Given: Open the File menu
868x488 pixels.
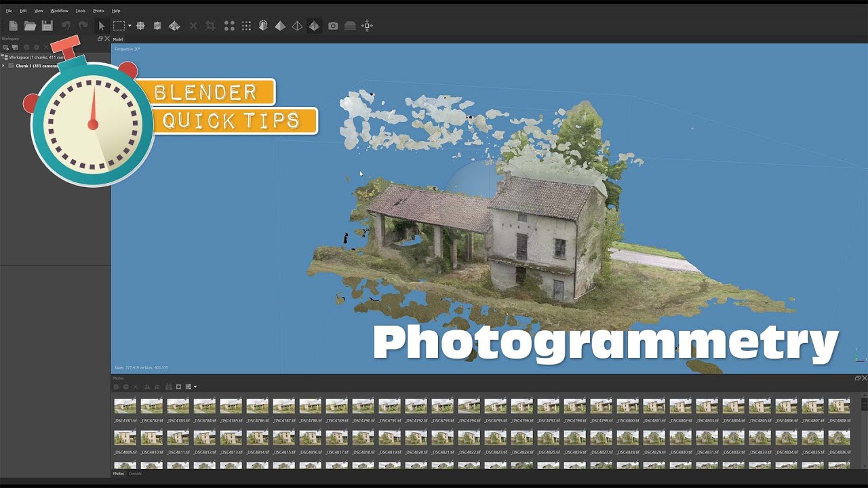Looking at the screenshot, I should [9, 11].
